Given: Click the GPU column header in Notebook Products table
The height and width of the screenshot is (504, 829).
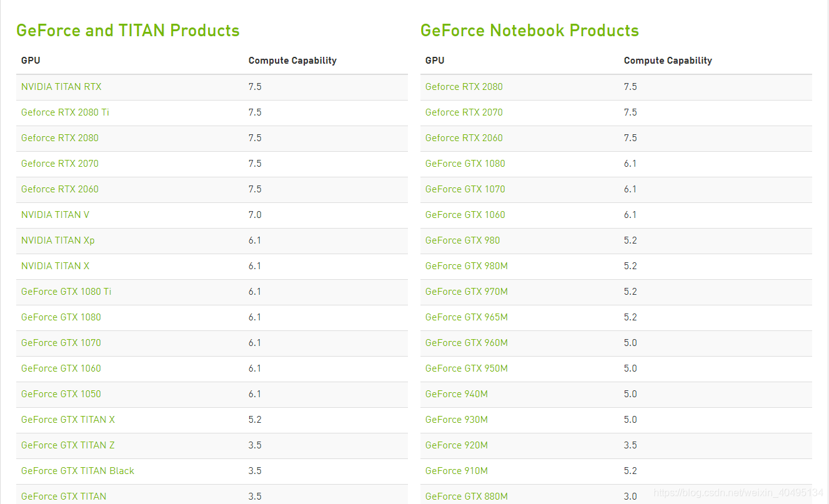Looking at the screenshot, I should click(435, 61).
